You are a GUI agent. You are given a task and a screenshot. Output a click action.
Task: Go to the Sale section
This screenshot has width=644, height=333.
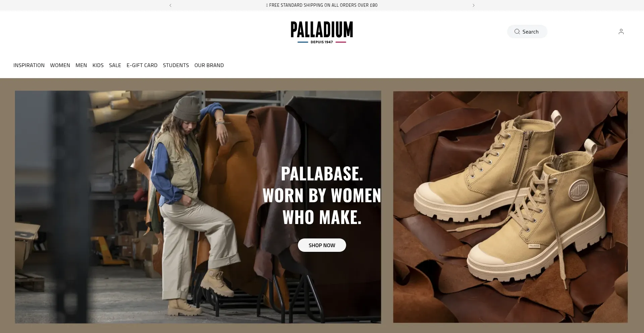115,65
